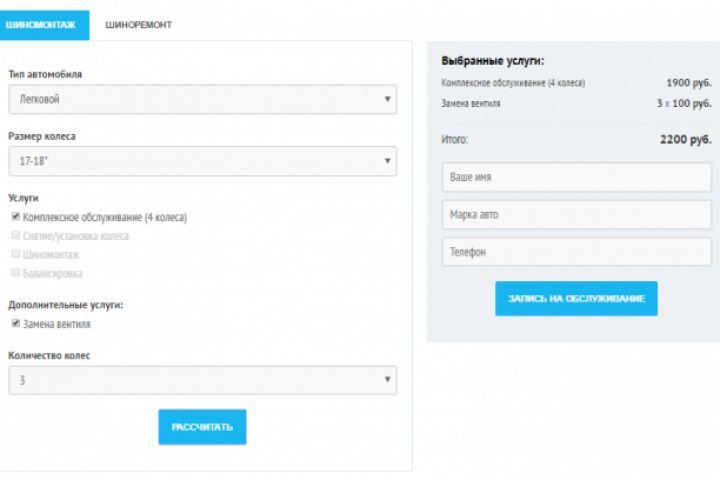Click the Запись на обслуживание button
The image size is (720, 480).
(x=576, y=298)
